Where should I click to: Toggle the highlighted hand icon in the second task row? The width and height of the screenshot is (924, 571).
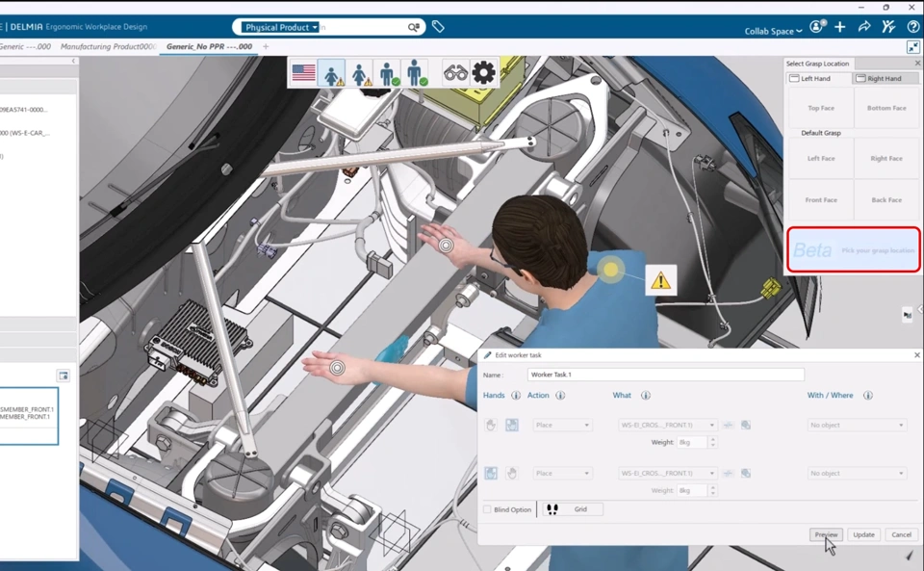click(x=491, y=473)
